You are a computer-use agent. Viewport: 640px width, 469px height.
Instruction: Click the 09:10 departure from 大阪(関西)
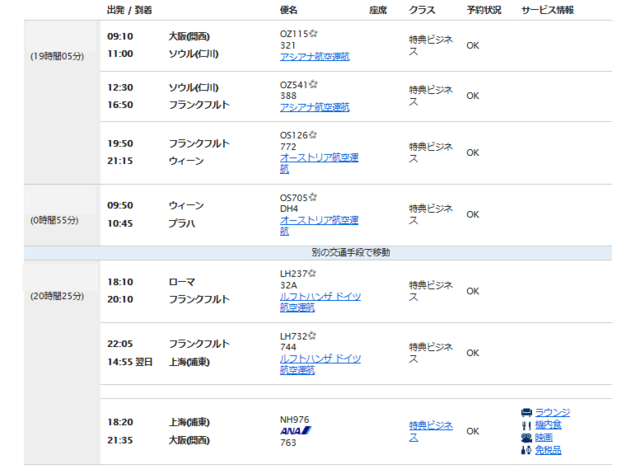(x=120, y=36)
